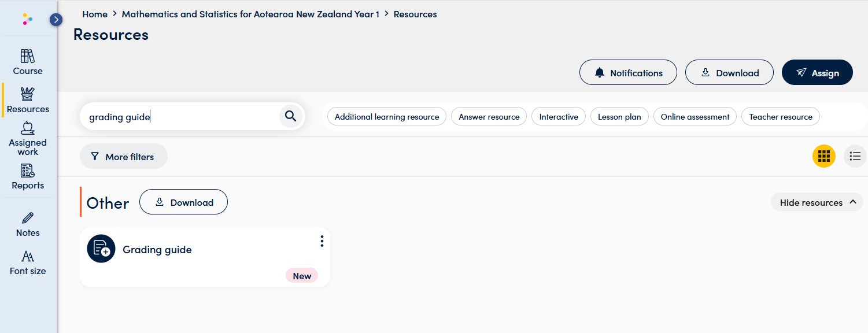Open Assigned work in sidebar

tap(28, 138)
